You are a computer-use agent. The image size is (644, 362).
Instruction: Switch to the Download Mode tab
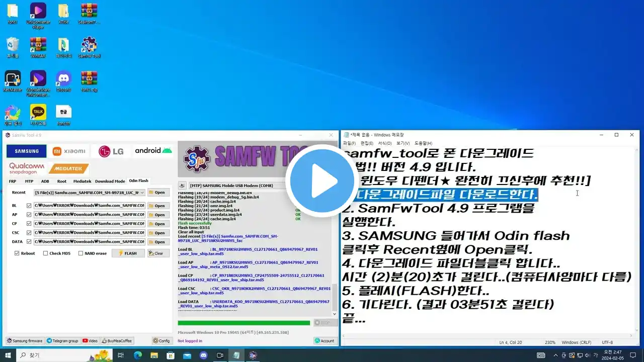110,181
